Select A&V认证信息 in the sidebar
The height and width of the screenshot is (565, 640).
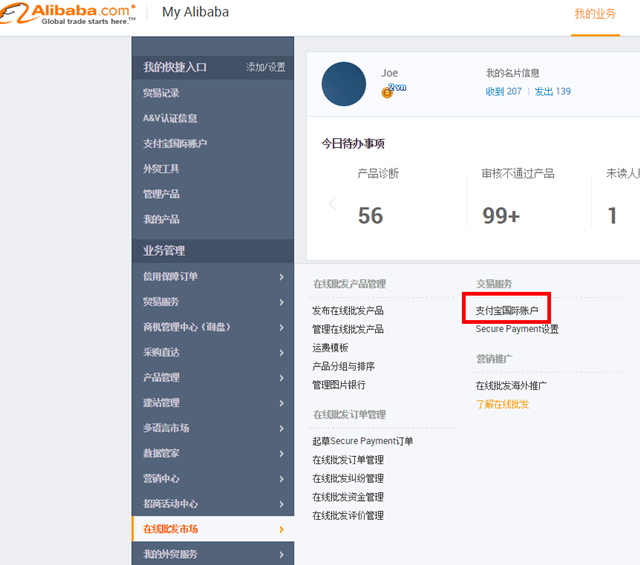pyautogui.click(x=170, y=118)
